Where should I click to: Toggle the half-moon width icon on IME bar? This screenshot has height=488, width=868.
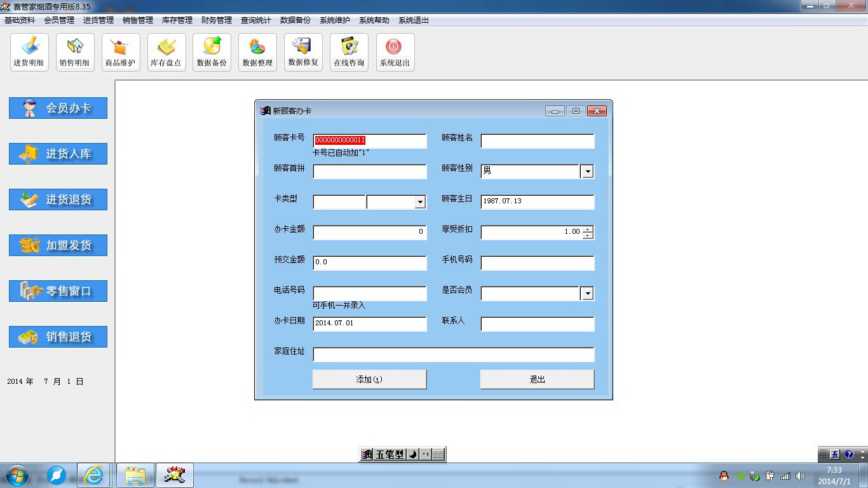412,454
